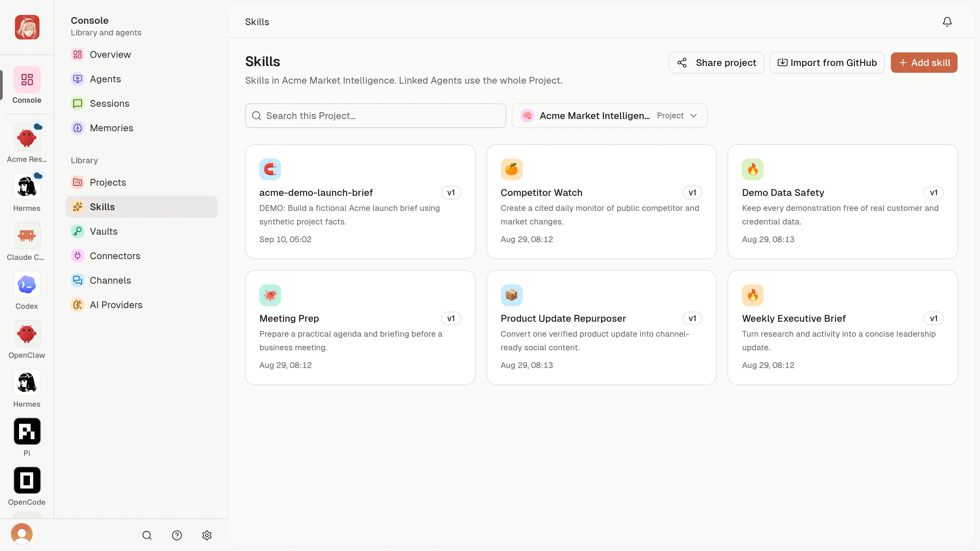This screenshot has width=980, height=551.
Task: Open the settings gear icon
Action: pos(207,535)
